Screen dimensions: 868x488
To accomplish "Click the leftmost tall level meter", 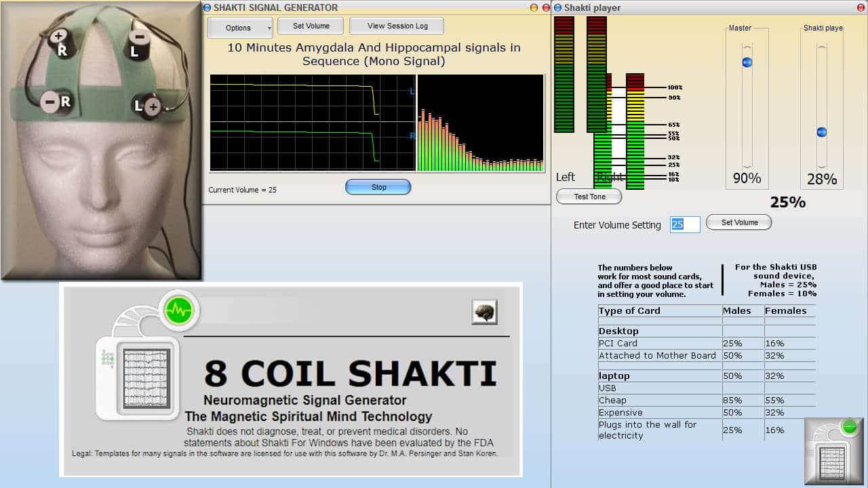I will pyautogui.click(x=564, y=75).
